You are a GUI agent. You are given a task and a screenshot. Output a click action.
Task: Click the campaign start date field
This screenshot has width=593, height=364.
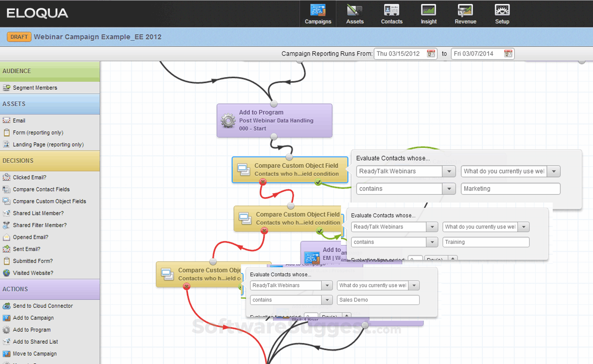tap(399, 54)
